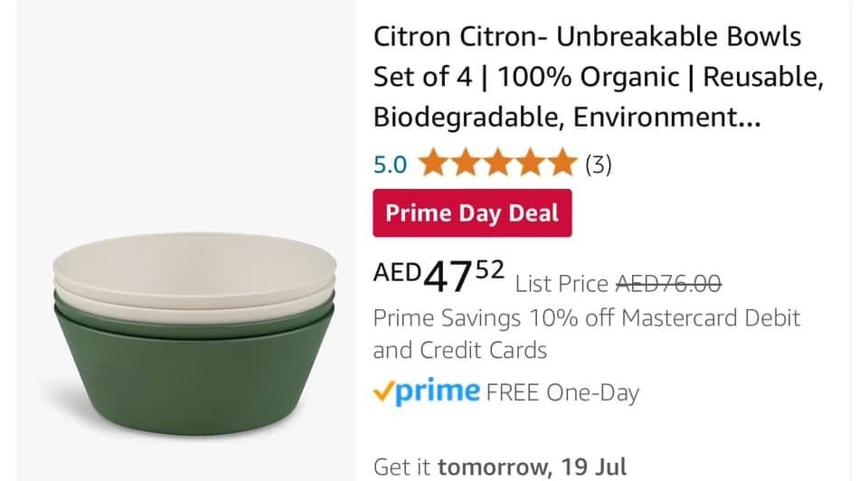868x481 pixels.
Task: Open the Prime Savings Mastercard offer text
Action: point(587,335)
